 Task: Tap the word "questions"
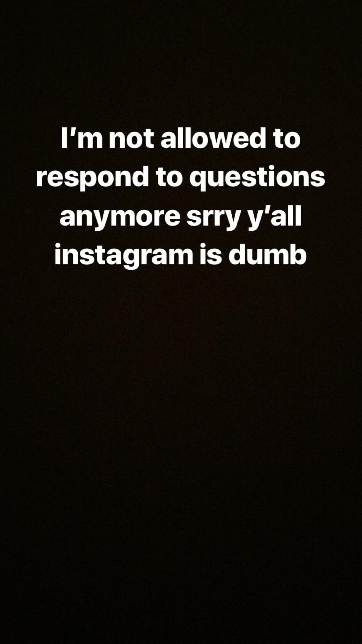tap(257, 178)
